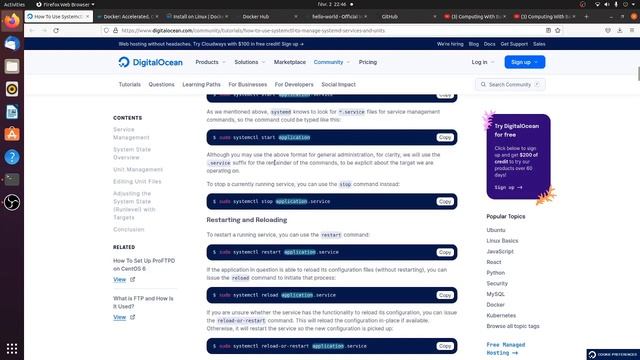Viewport: 640px width, 360px height.
Task: Click the DigitalOcean logo
Action: tap(150, 62)
